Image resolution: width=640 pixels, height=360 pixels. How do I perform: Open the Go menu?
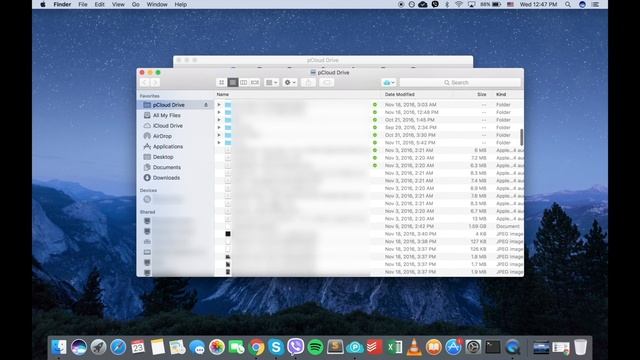coord(136,4)
